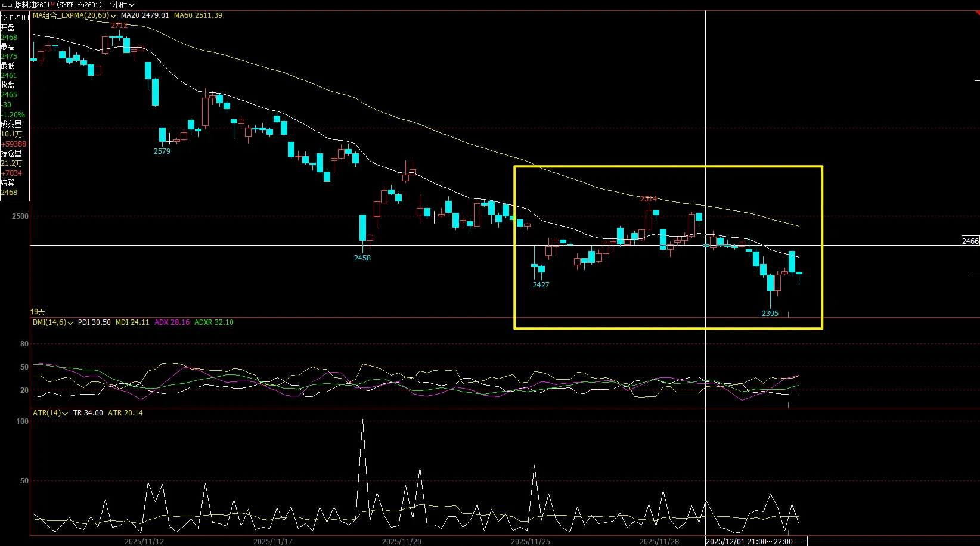The width and height of the screenshot is (980, 546).
Task: Click the 2466 crosshair price tag
Action: click(x=970, y=241)
